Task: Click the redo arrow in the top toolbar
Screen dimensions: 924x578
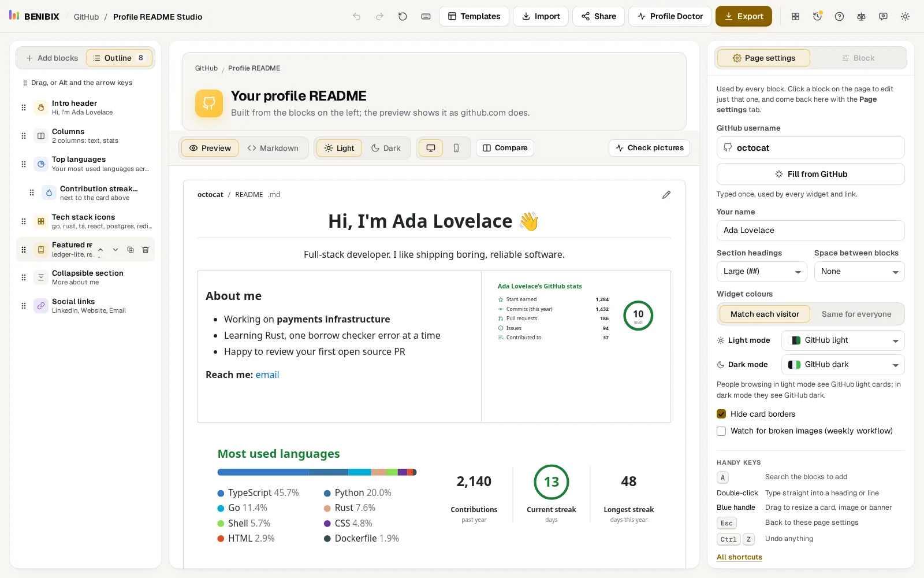Action: [379, 17]
